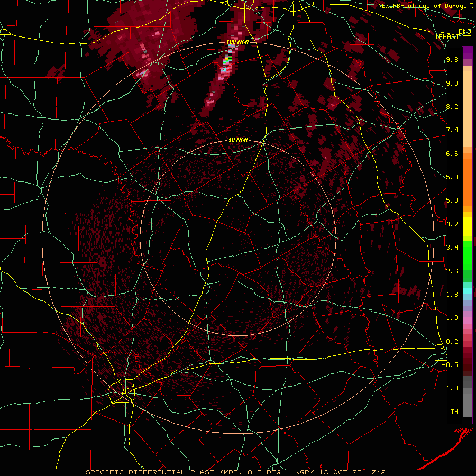Click the 1.0 value on the color scale
Image resolution: width=476 pixels, height=476 pixels.
pyautogui.click(x=452, y=318)
